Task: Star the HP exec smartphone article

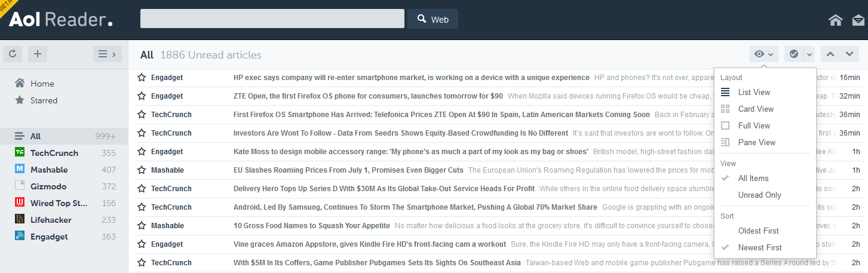Action: (142, 78)
